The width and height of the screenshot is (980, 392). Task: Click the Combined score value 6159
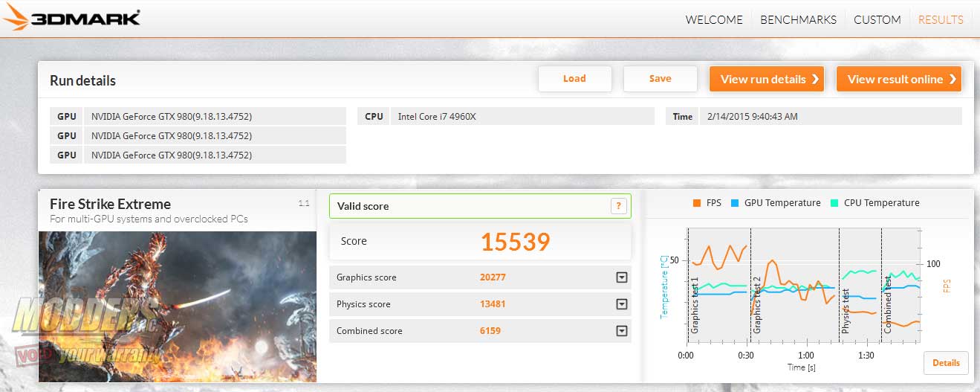[x=490, y=331]
